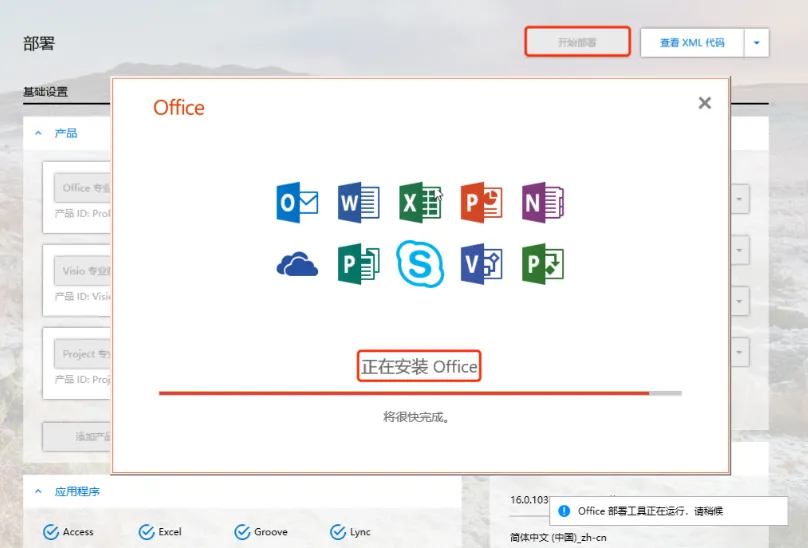Click the PowerPoint icon in the installer
This screenshot has height=548, width=808.
tap(481, 202)
